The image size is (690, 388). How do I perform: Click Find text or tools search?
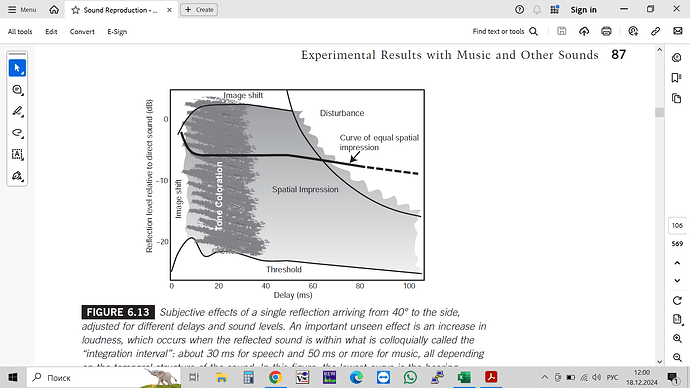(x=505, y=31)
